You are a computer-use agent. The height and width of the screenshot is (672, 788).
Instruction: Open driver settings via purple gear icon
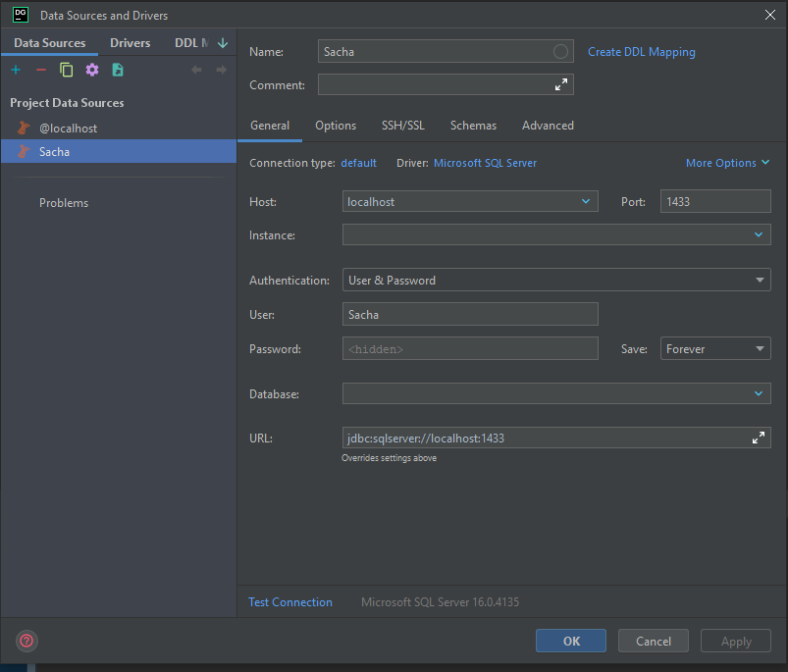coord(92,70)
